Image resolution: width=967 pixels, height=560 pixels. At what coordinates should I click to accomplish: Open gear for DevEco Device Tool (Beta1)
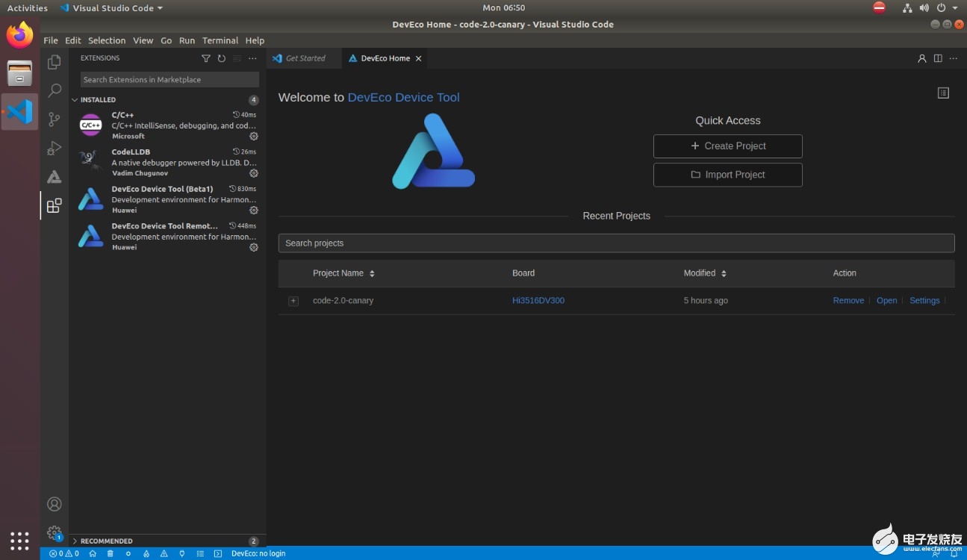tap(254, 211)
